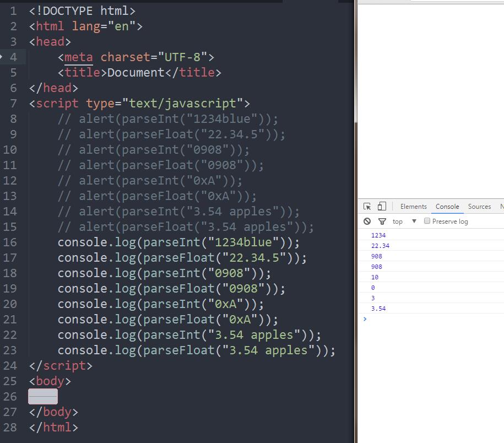Click the console.log parseFloat "3.54 apples" line
Image resolution: width=504 pixels, height=443 pixels.
[197, 350]
